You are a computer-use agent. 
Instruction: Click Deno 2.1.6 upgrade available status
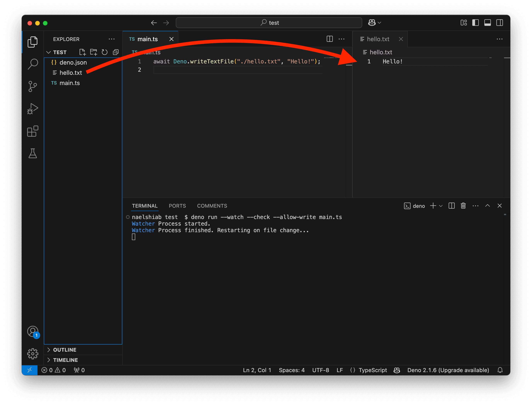448,370
